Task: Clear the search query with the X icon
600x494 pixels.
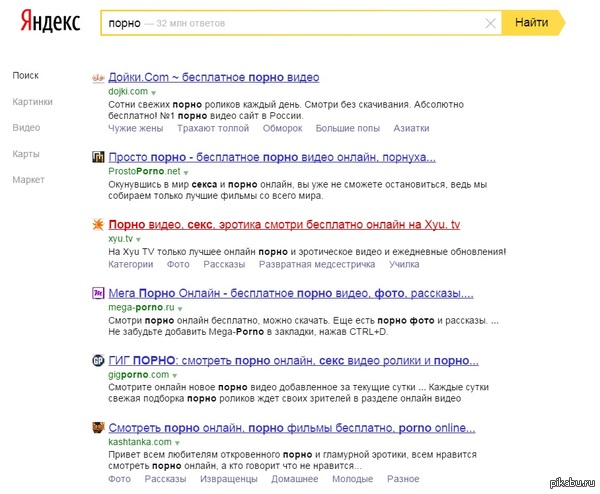Action: 490,23
